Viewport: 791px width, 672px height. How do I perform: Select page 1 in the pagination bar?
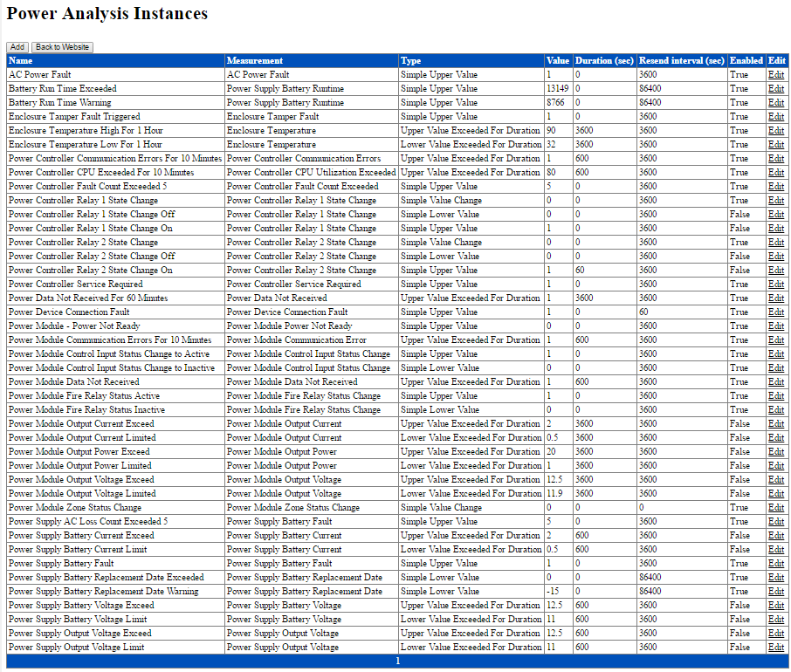click(x=397, y=661)
